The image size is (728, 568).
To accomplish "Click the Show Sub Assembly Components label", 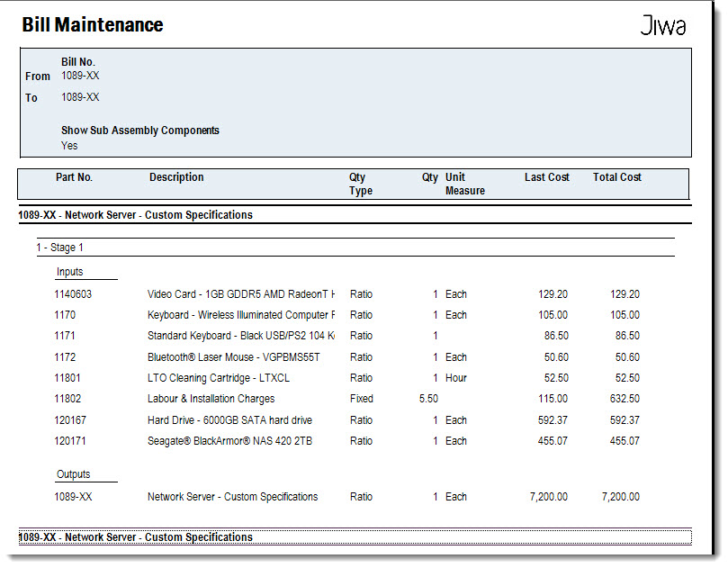I will pos(140,131).
